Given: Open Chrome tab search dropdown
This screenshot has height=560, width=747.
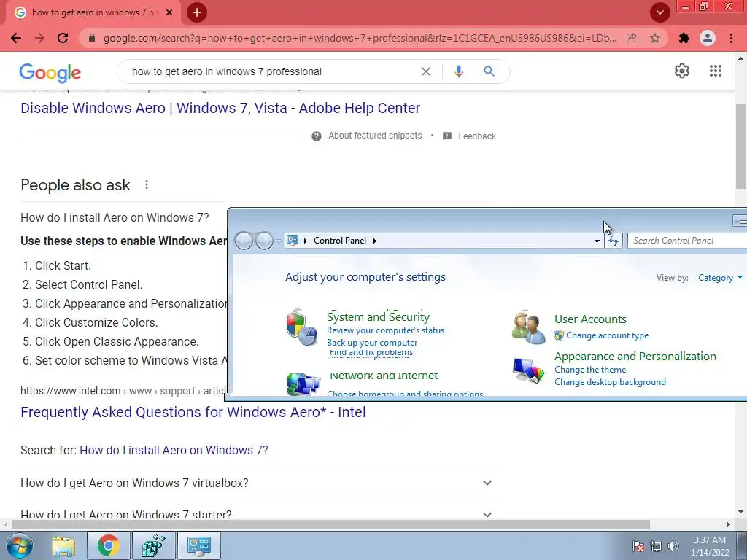Looking at the screenshot, I should (659, 12).
